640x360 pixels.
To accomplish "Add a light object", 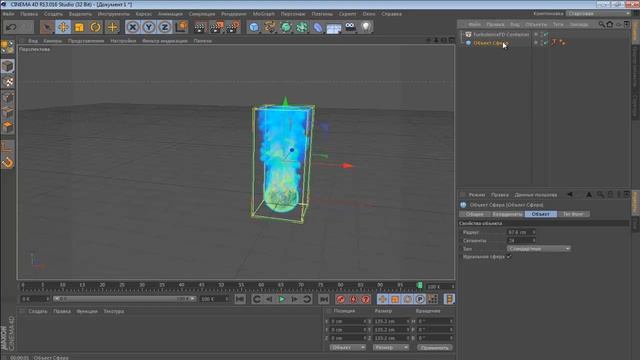I will click(366, 27).
